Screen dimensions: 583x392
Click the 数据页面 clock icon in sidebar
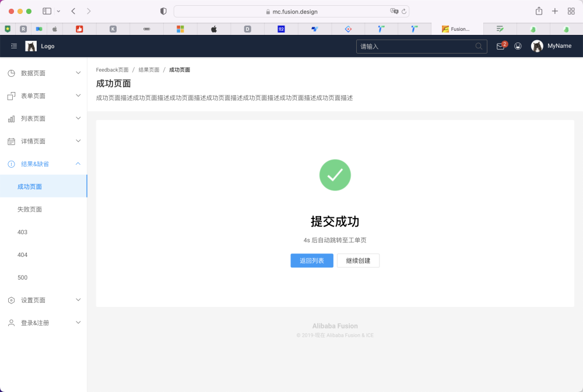pyautogui.click(x=10, y=73)
